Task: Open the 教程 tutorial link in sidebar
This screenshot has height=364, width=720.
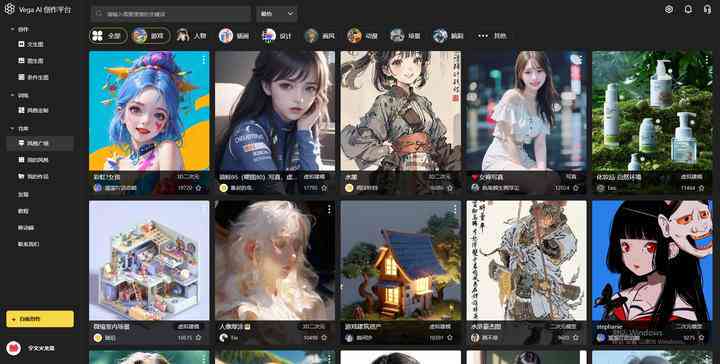Action: [x=23, y=211]
